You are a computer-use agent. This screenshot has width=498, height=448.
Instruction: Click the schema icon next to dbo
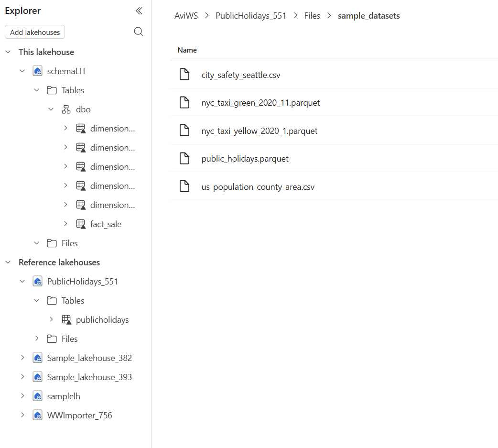point(65,109)
